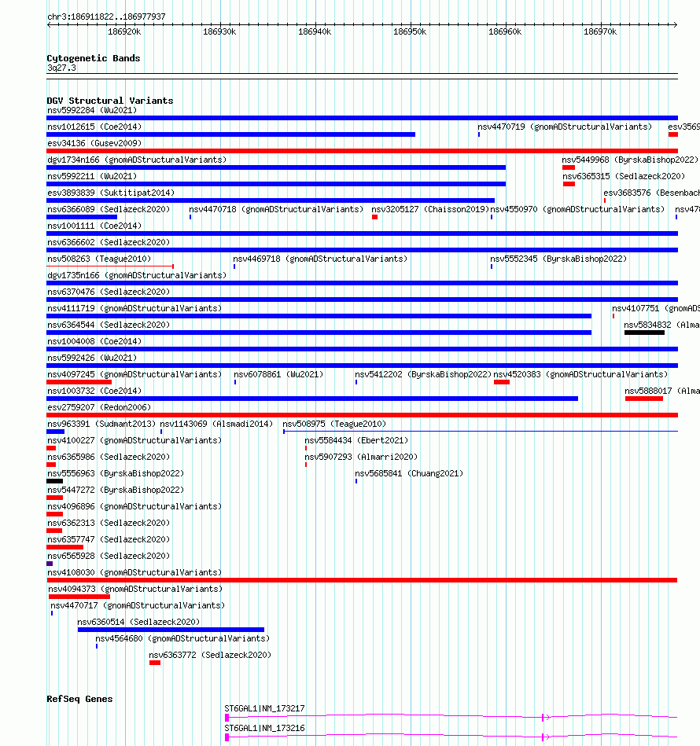The height and width of the screenshot is (746, 700).
Task: Click nsv5552345 (ByrskaBishop2022) label
Action: coord(558,259)
